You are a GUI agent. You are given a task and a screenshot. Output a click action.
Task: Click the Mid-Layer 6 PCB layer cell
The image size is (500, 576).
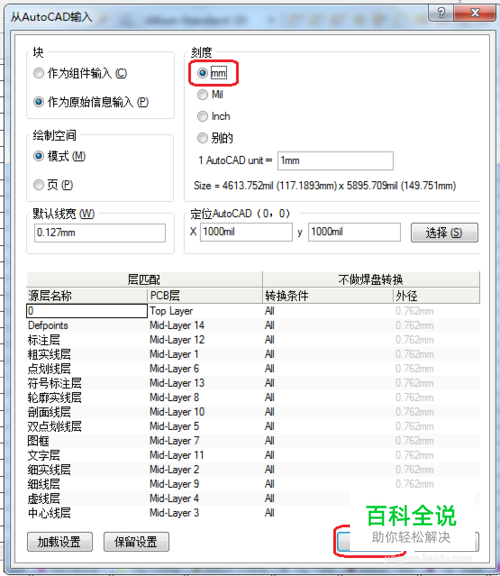[205, 368]
